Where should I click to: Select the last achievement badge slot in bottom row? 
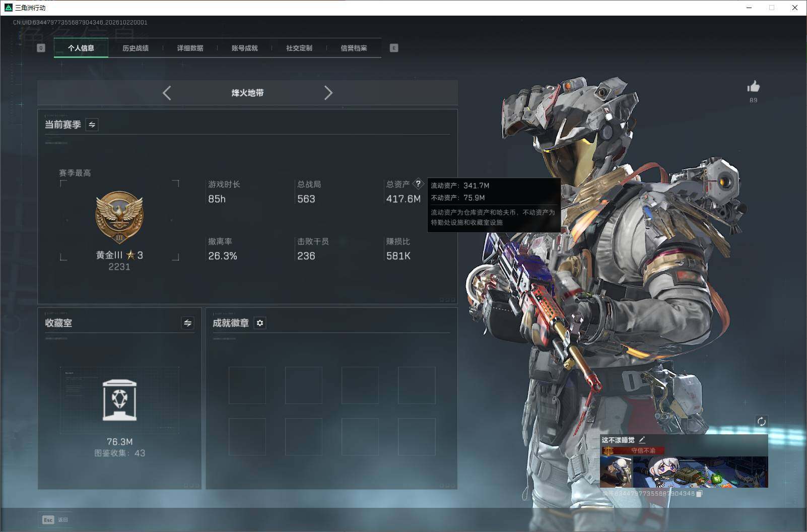pyautogui.click(x=416, y=437)
